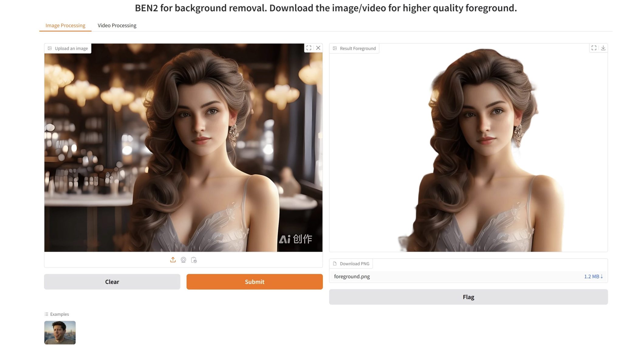Click the upload file icon below image
This screenshot has width=622, height=364.
tap(173, 260)
